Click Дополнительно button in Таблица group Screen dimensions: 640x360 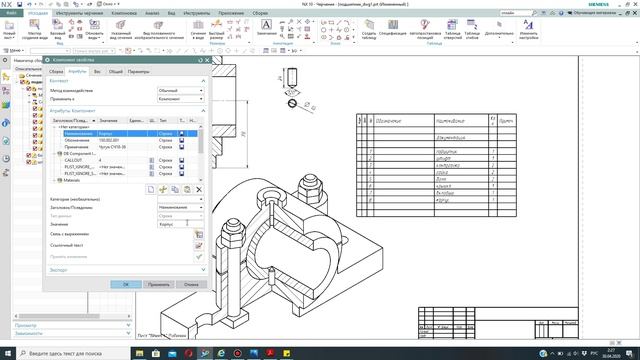tap(499, 29)
